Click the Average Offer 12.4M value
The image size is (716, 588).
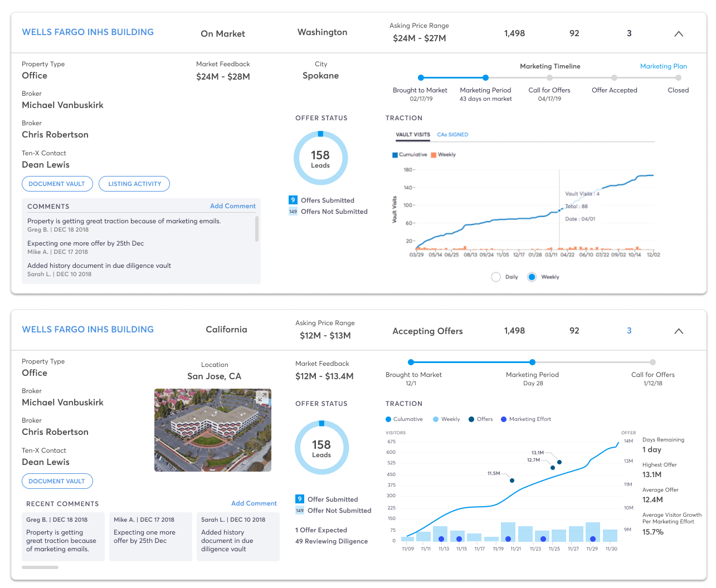(652, 500)
